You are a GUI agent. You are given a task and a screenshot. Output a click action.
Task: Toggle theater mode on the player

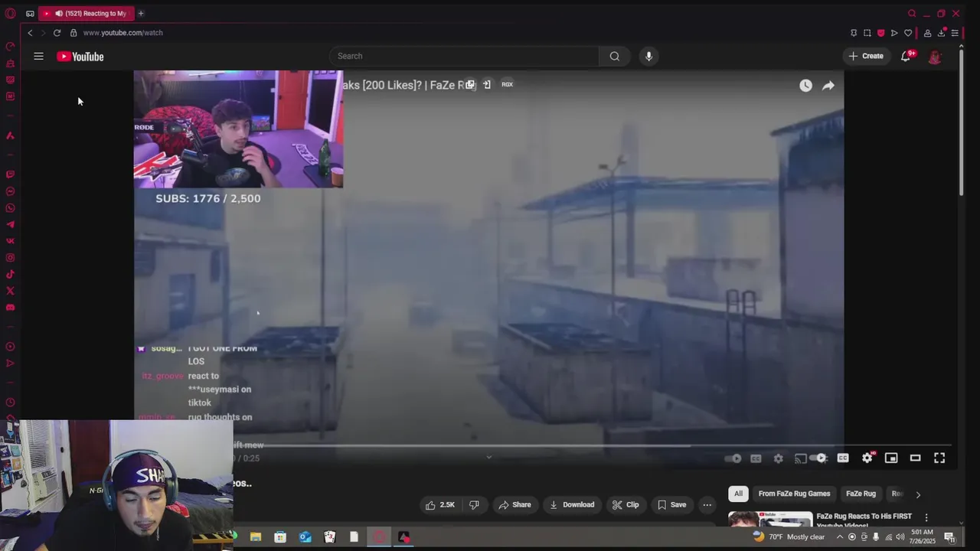(x=915, y=458)
